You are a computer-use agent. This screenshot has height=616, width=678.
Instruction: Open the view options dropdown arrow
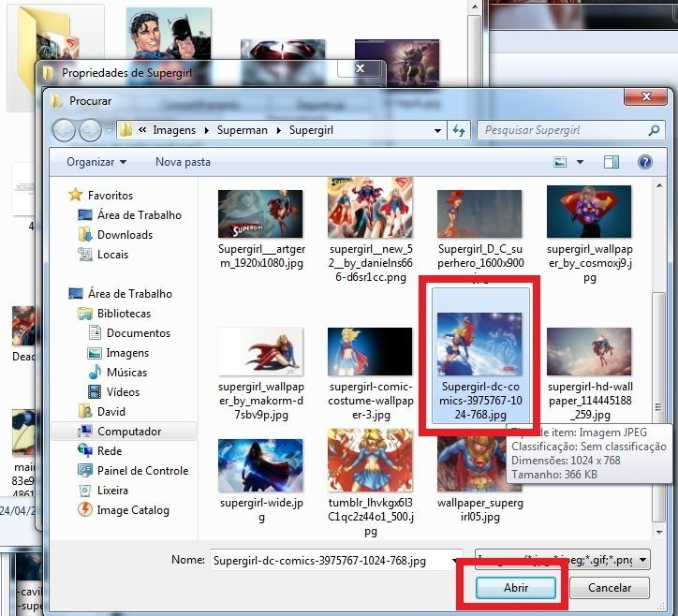pos(580,162)
